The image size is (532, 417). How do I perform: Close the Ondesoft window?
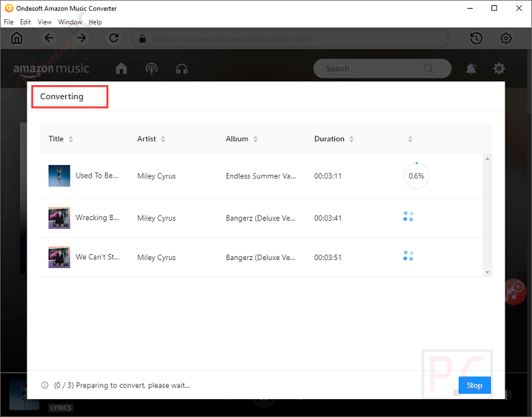coord(519,8)
